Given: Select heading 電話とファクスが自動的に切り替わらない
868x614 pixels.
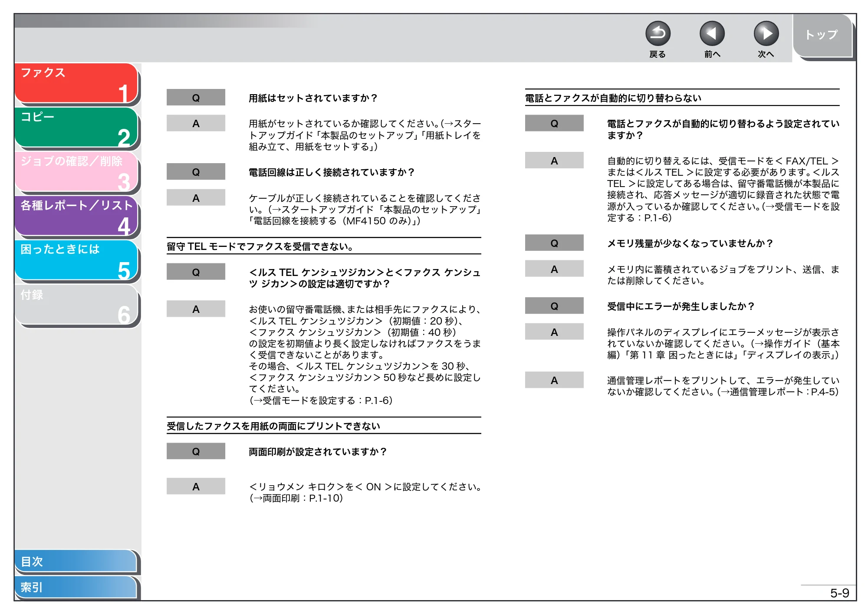Looking at the screenshot, I should 613,98.
